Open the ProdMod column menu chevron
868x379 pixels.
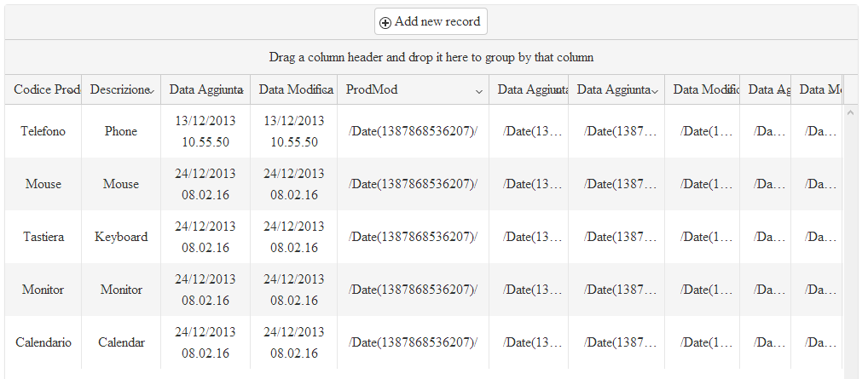click(479, 90)
